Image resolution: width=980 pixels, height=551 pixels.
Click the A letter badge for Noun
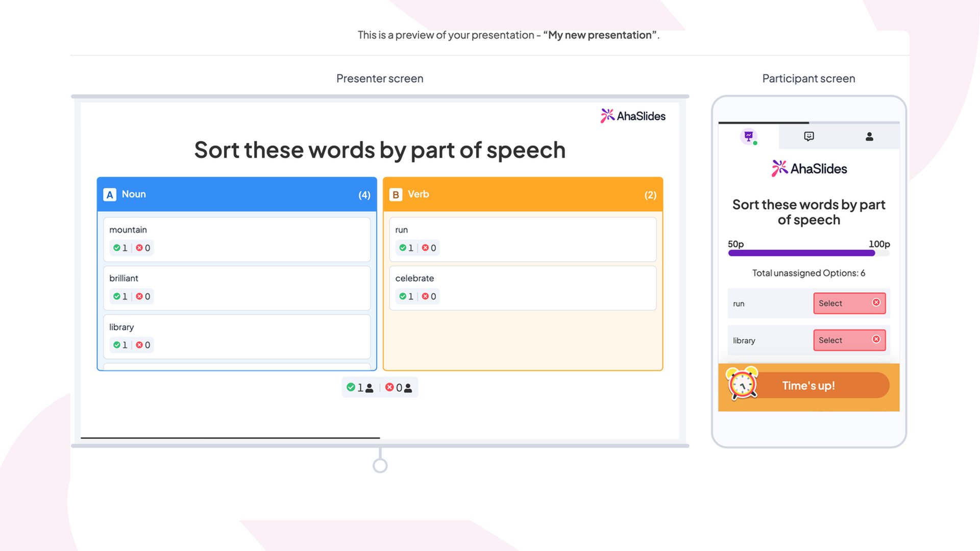pos(110,195)
